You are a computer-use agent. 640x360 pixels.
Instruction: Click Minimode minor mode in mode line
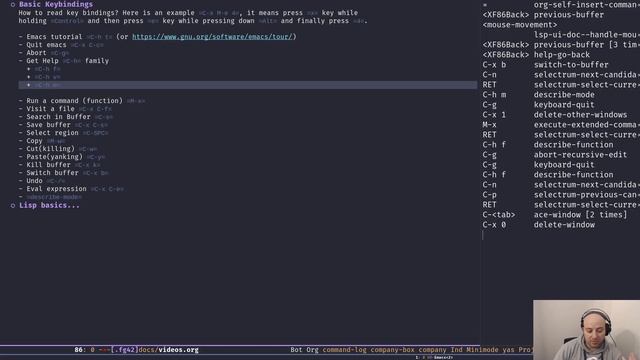pos(482,350)
